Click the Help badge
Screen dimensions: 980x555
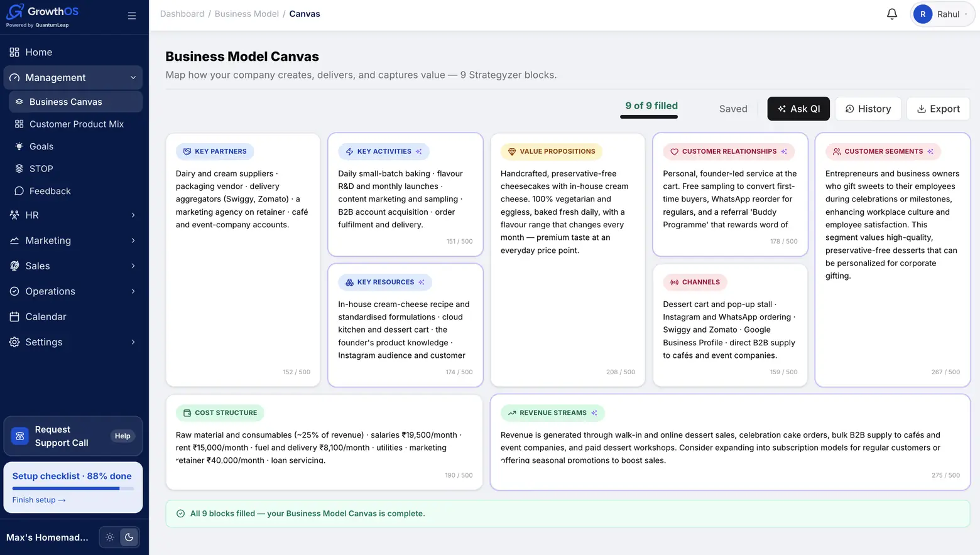click(x=122, y=436)
